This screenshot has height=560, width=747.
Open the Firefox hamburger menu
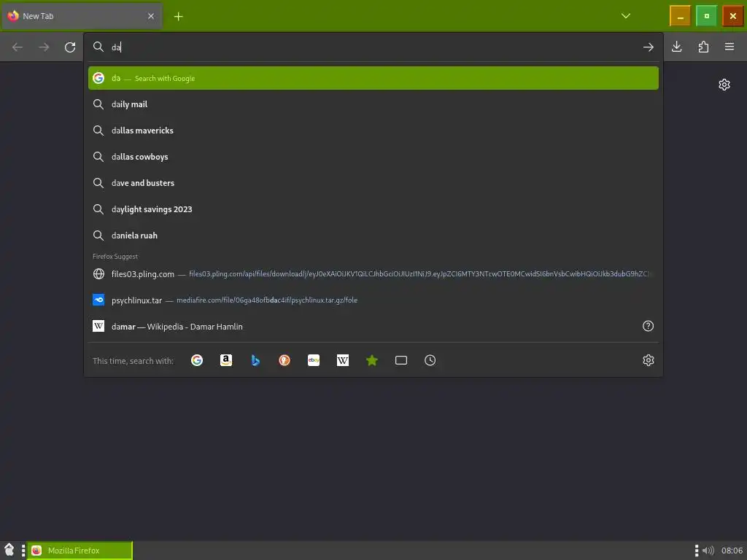pyautogui.click(x=729, y=47)
